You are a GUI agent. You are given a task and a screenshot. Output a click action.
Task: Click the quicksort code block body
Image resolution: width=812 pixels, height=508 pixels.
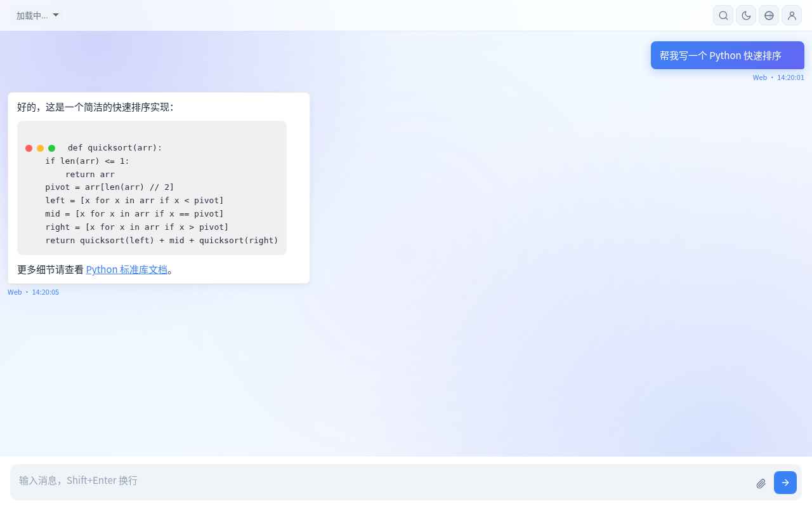coord(152,188)
